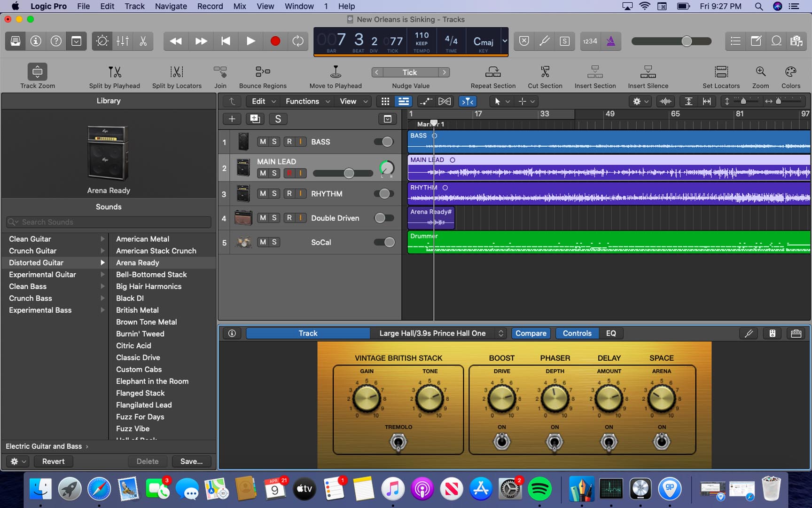
Task: Mute the BASS track
Action: click(x=263, y=142)
